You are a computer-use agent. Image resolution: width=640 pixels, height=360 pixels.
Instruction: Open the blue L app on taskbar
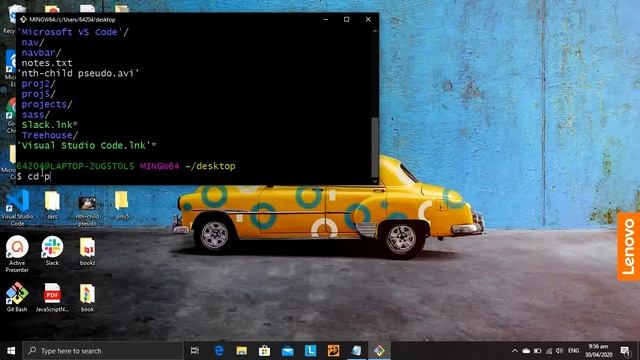[x=310, y=351]
